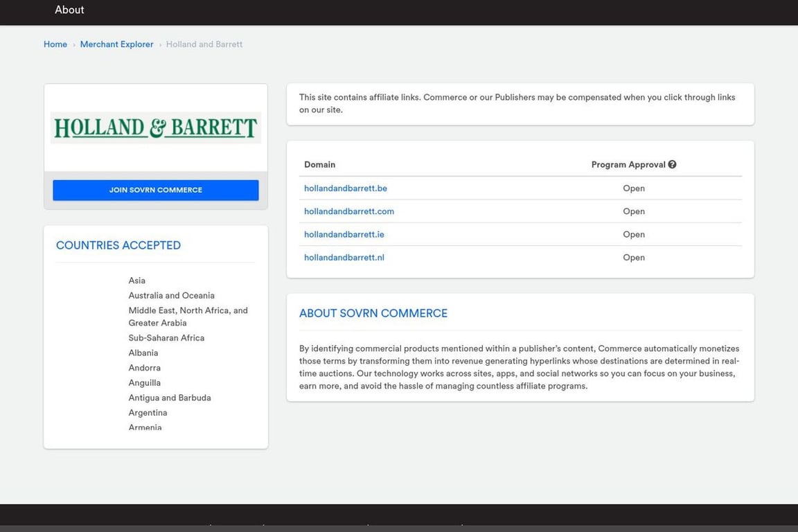The image size is (798, 532).
Task: Click Open status for hollandandbarrett.ie
Action: [634, 234]
